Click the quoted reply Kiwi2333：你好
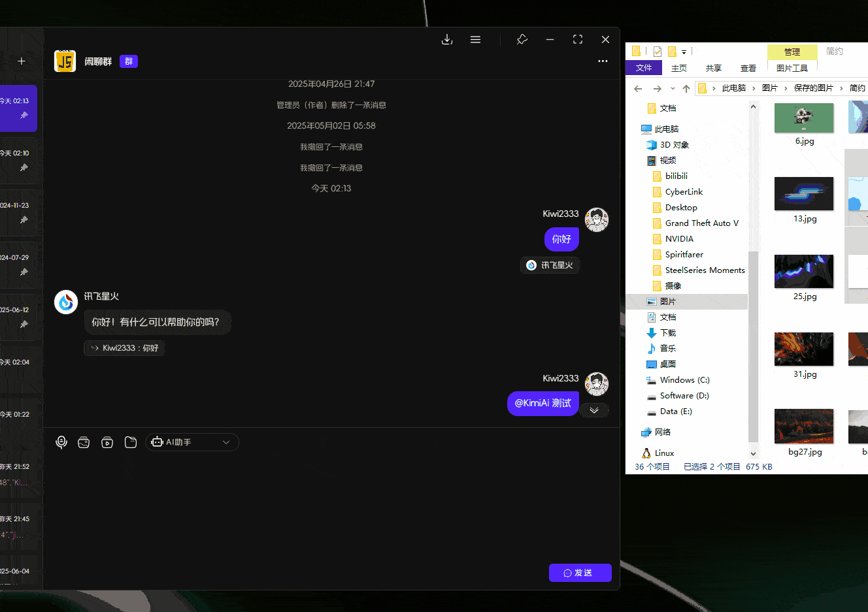Viewport: 868px width, 612px height. point(124,348)
